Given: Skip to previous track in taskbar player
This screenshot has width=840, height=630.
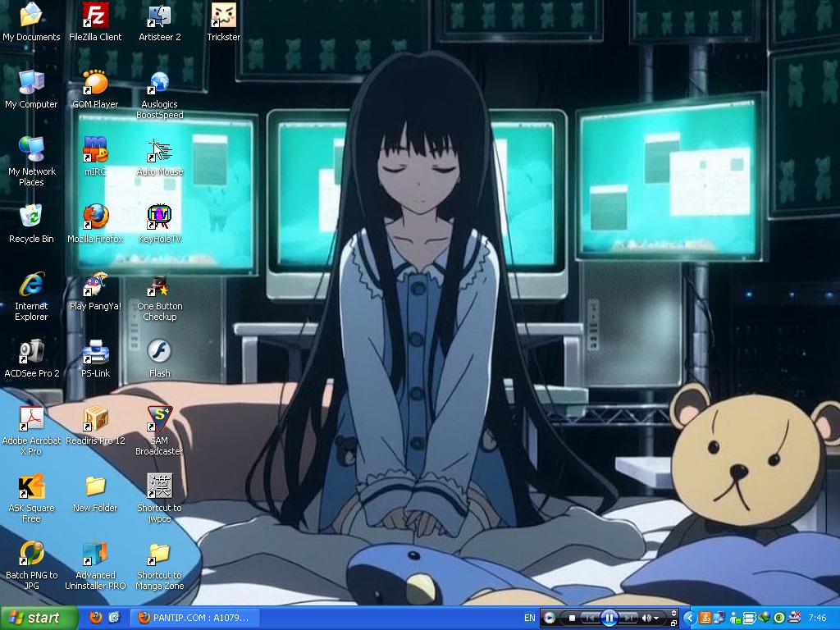Looking at the screenshot, I should 590,618.
